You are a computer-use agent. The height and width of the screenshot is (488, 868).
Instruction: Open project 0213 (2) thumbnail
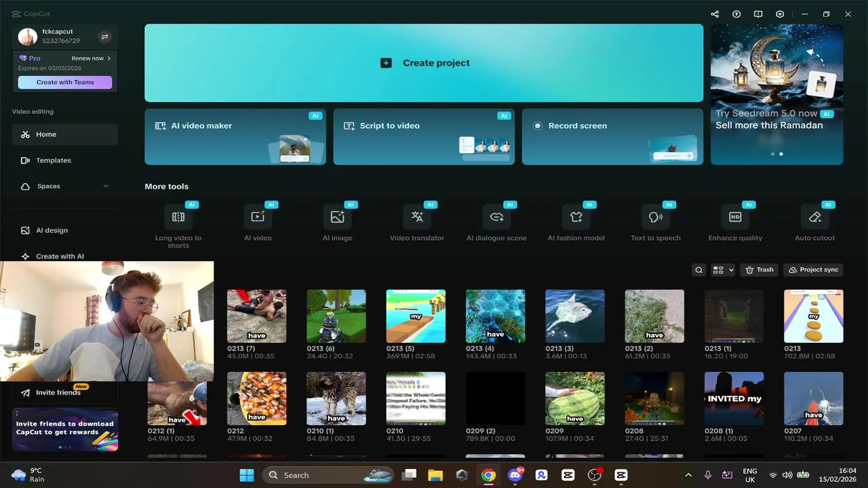click(654, 316)
